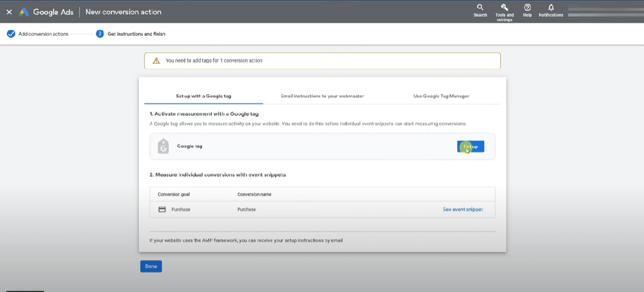644x292 pixels.
Task: Click the Conversion name column header
Action: pos(254,194)
